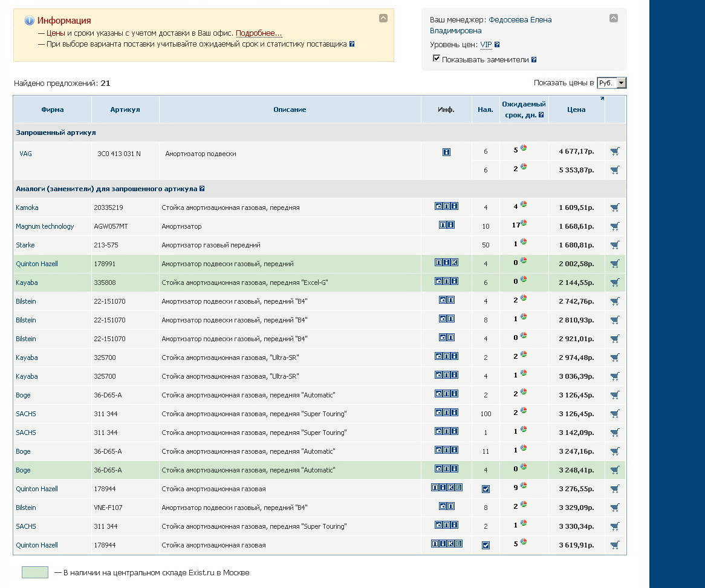Click cart icon for Bilstein VNE-F107
The height and width of the screenshot is (588, 705).
pos(615,508)
